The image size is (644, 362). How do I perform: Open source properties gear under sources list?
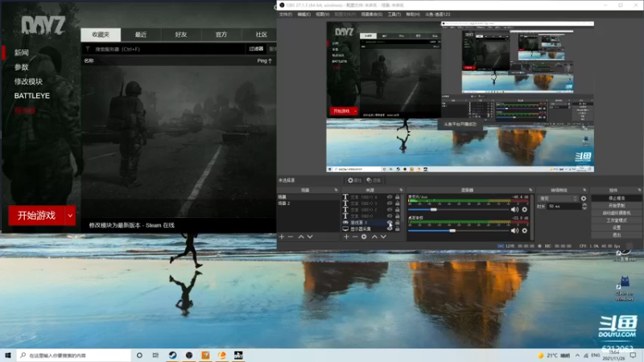click(364, 237)
